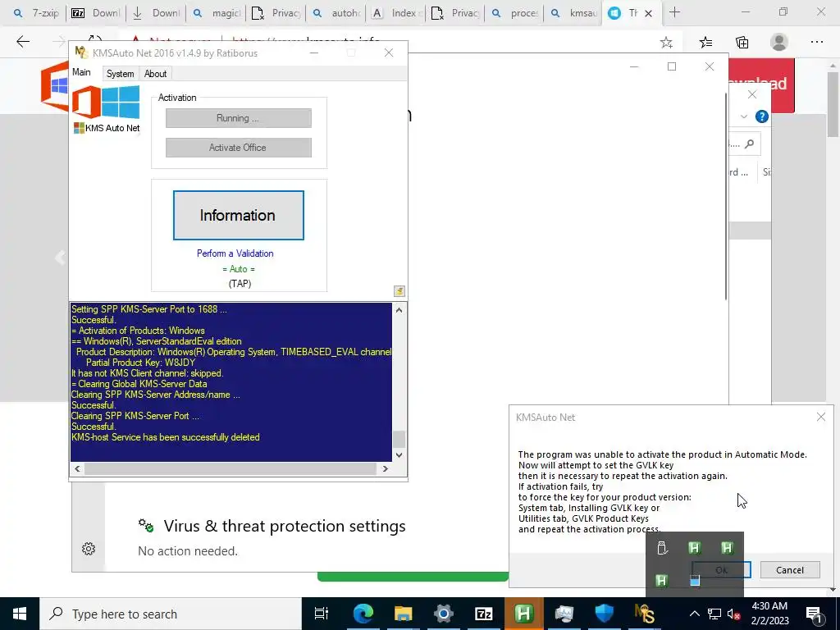Click the = Auto = mode label
840x630 pixels.
[x=239, y=269]
